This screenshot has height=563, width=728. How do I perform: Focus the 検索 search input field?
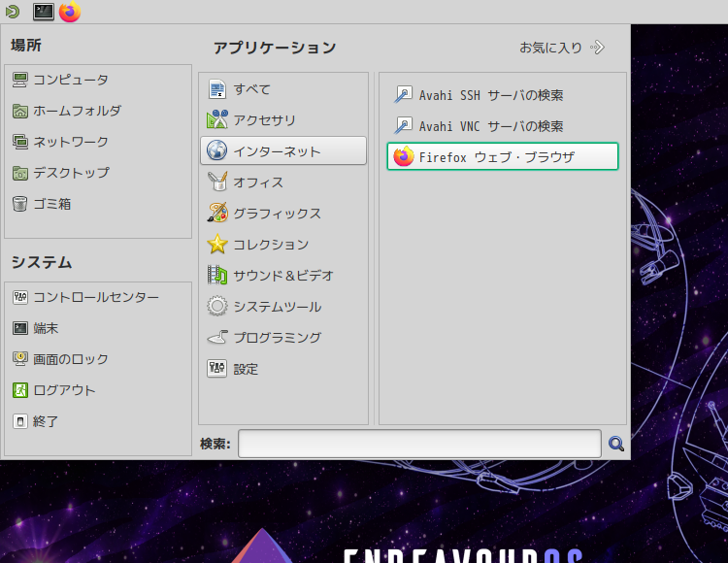pos(419,444)
